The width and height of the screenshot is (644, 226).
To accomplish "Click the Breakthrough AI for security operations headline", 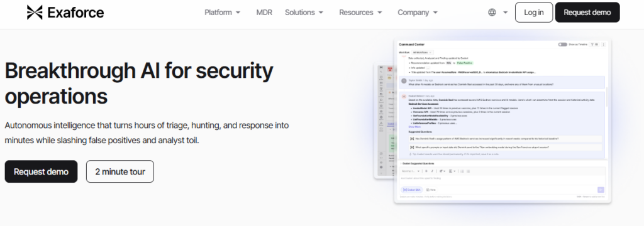I will 139,83.
